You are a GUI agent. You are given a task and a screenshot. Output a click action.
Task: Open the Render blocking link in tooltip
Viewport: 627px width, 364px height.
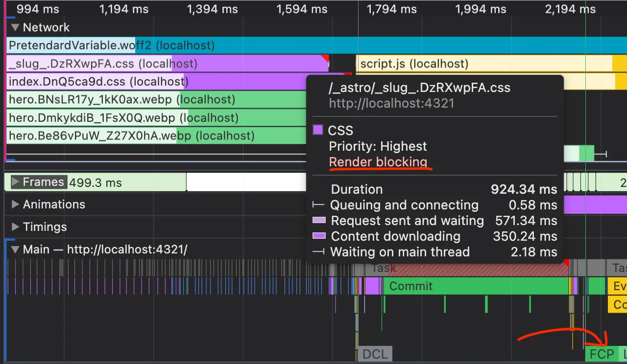pyautogui.click(x=378, y=162)
